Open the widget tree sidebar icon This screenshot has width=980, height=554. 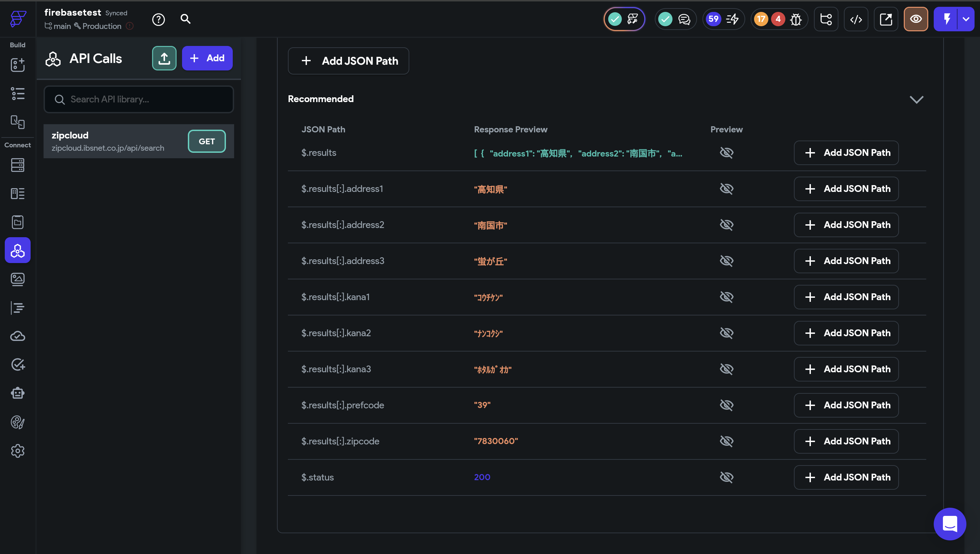click(17, 94)
